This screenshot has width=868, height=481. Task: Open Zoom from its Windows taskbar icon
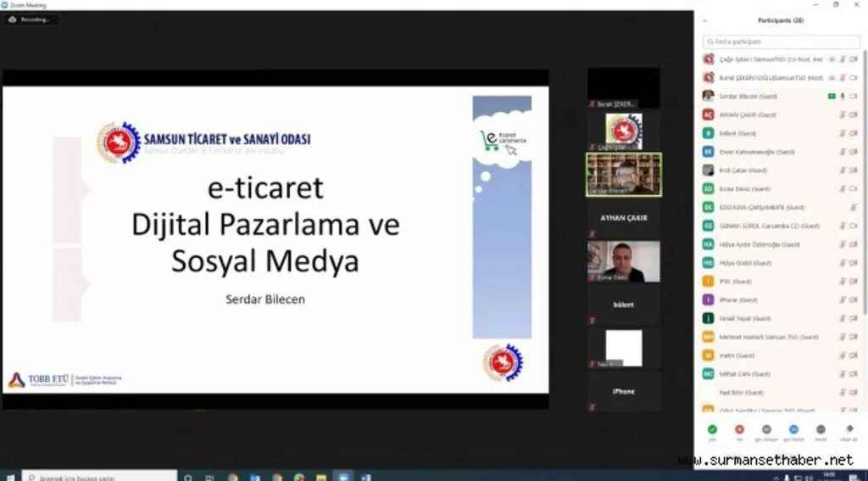coord(344,477)
